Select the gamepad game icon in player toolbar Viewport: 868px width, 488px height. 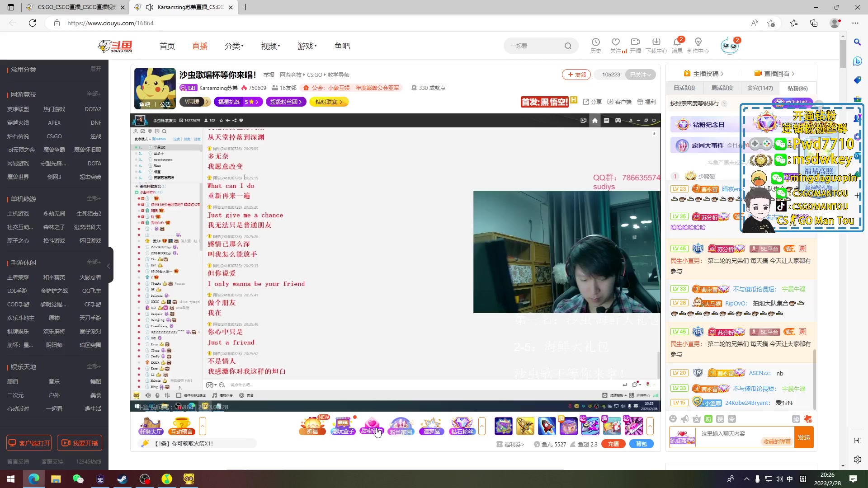pos(618,121)
